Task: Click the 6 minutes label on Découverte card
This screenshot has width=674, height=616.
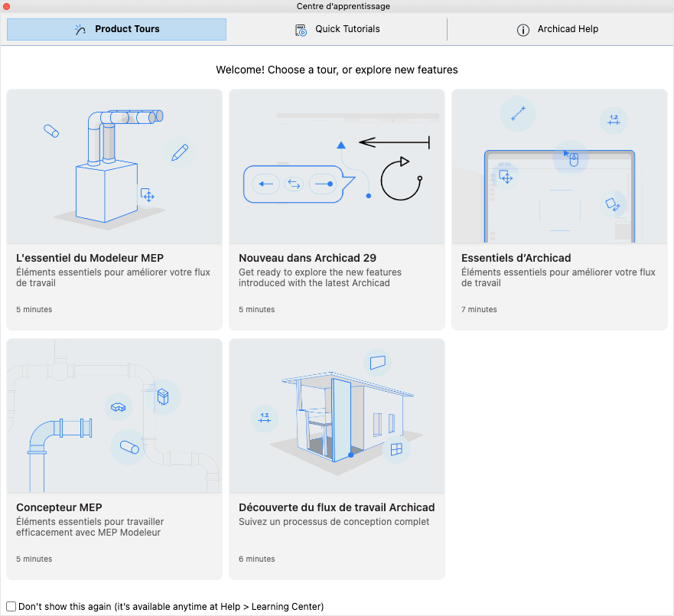Action: 256,559
